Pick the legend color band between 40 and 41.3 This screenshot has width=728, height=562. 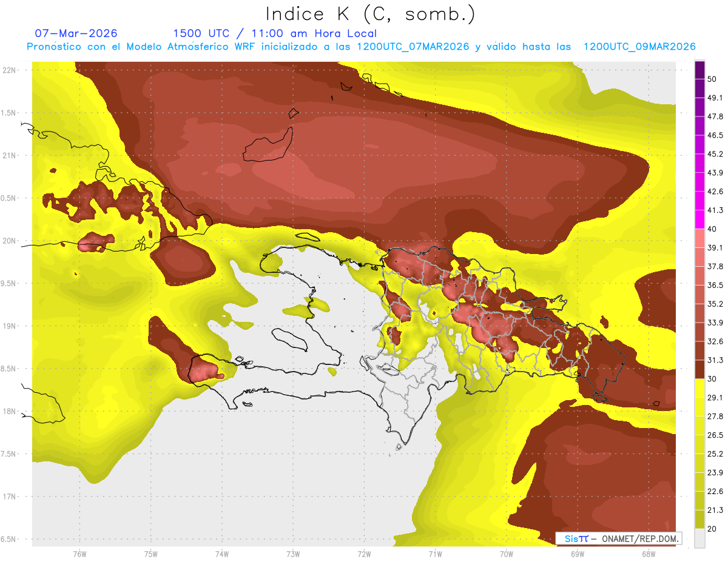(x=699, y=219)
